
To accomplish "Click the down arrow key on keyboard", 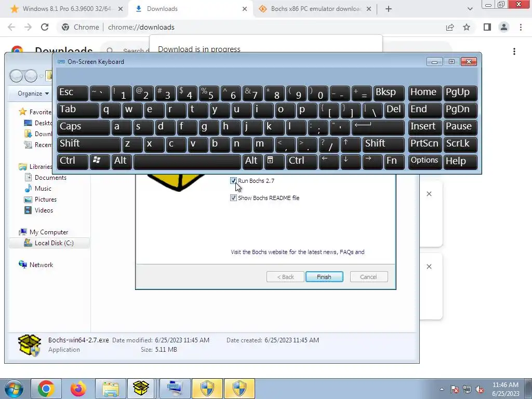I will pos(351,161).
